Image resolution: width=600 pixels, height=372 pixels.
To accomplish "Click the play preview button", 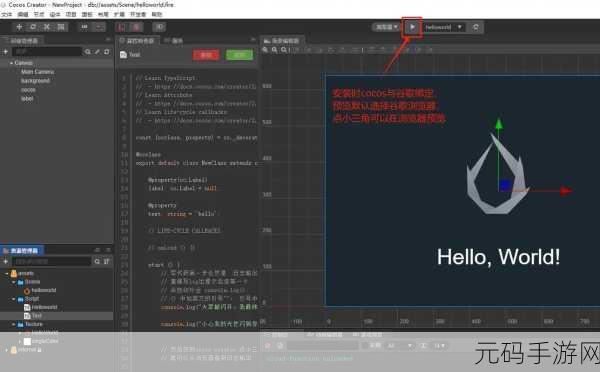I will coord(412,27).
